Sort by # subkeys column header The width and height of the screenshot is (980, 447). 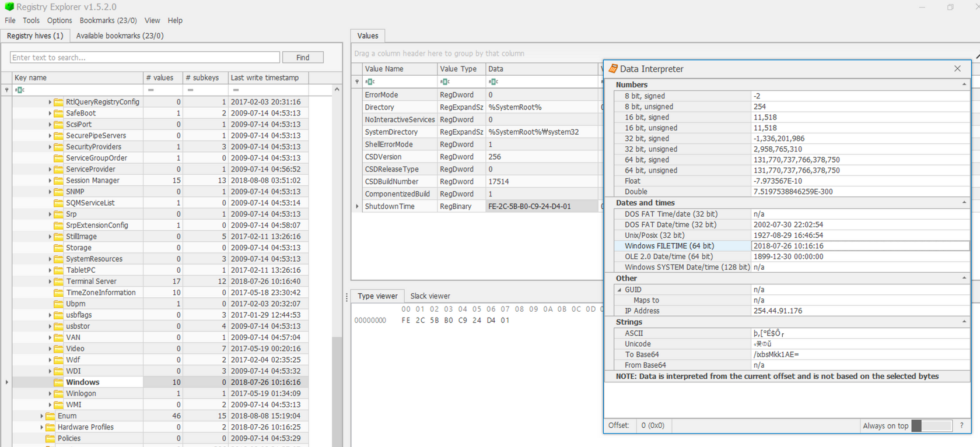pyautogui.click(x=205, y=78)
